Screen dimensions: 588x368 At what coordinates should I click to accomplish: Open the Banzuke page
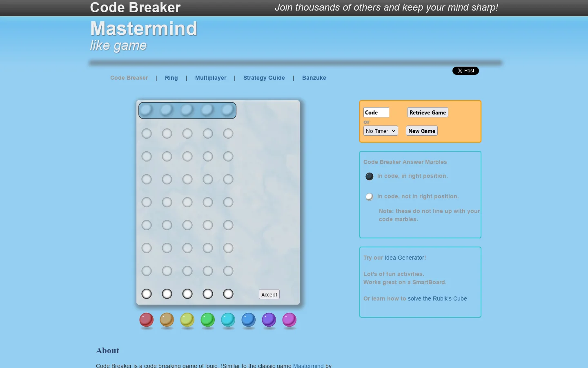[x=314, y=78]
